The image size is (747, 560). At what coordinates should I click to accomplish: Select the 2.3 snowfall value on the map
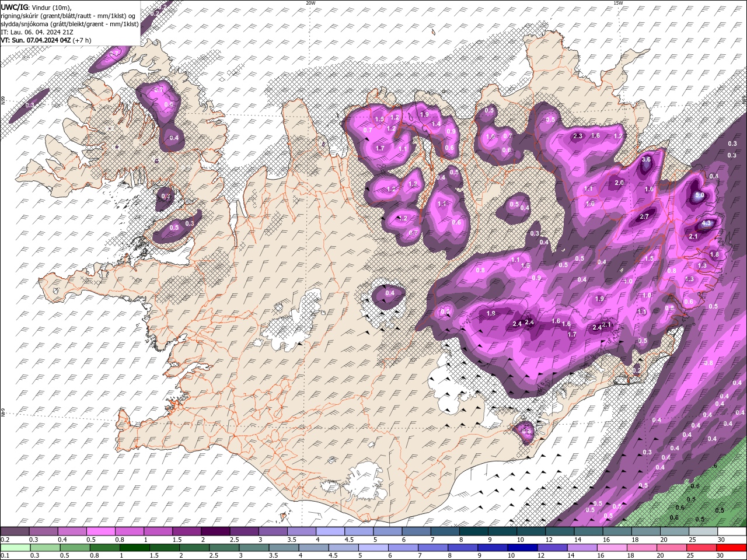coord(578,136)
